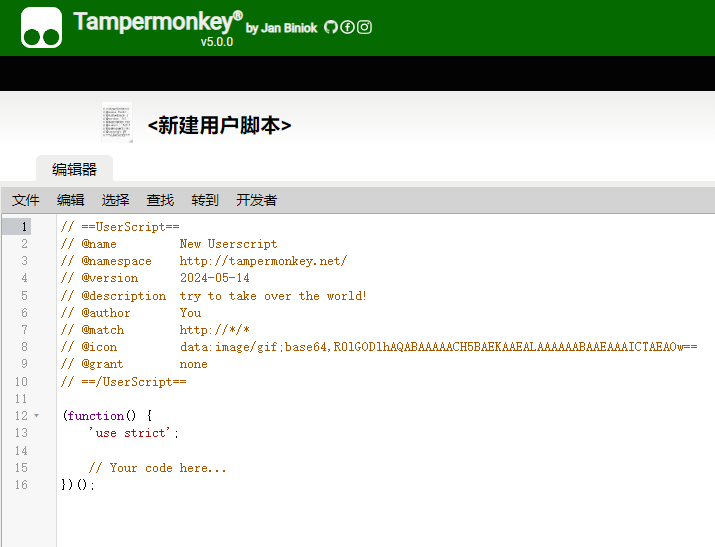Image resolution: width=715 pixels, height=547 pixels.
Task: Click the '})();' closing line
Action: [78, 485]
